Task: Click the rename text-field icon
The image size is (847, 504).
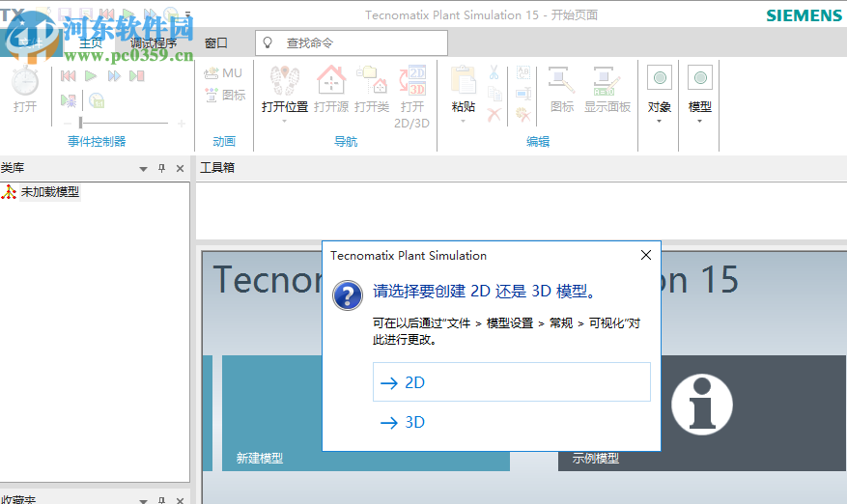Action: tap(523, 94)
